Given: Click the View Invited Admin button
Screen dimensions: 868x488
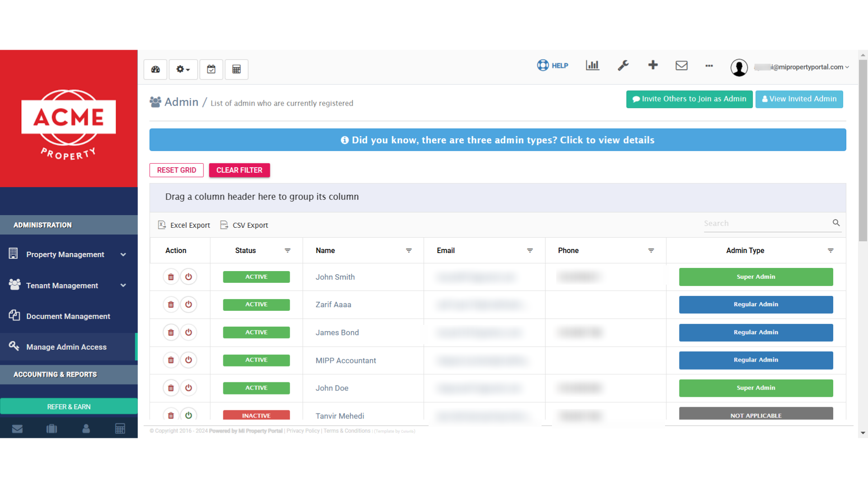Looking at the screenshot, I should pos(799,99).
